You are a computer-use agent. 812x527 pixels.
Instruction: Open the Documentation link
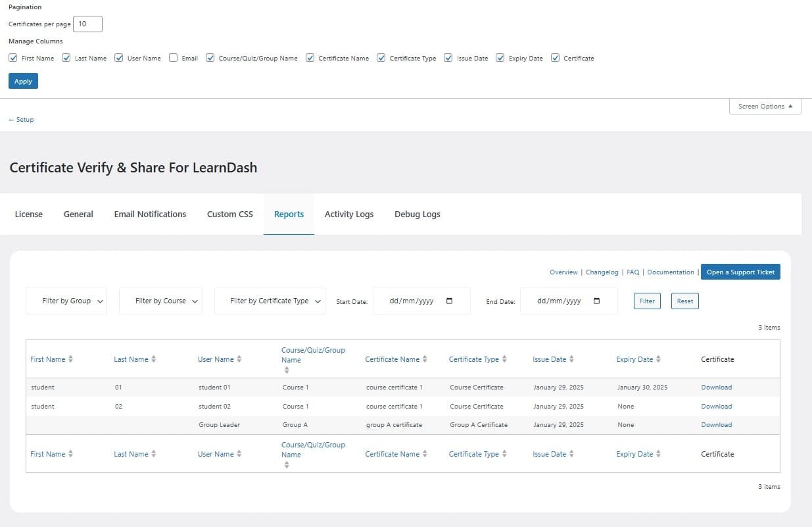(x=671, y=272)
